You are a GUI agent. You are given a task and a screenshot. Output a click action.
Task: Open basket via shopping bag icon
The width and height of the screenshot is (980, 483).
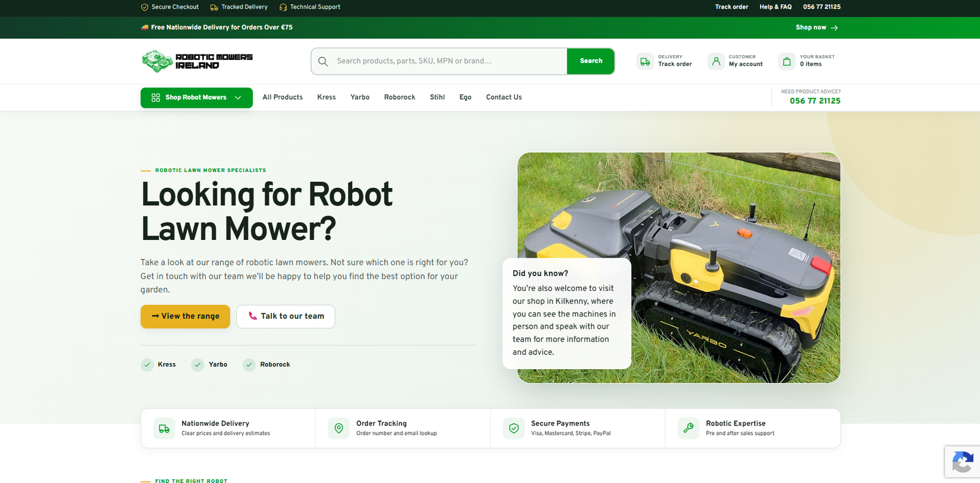point(787,61)
